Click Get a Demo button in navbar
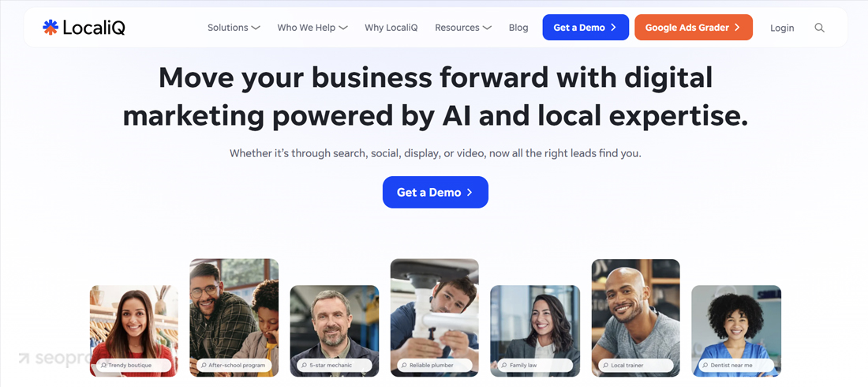This screenshot has height=387, width=868. pos(586,27)
